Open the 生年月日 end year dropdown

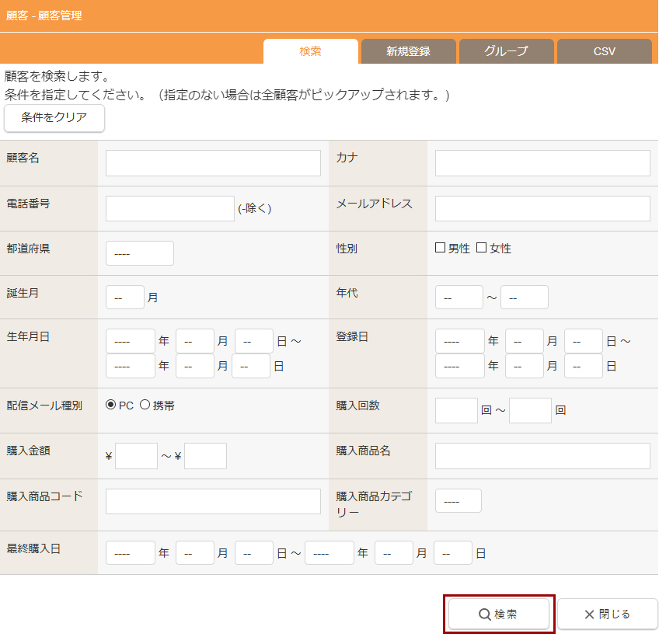pos(131,366)
